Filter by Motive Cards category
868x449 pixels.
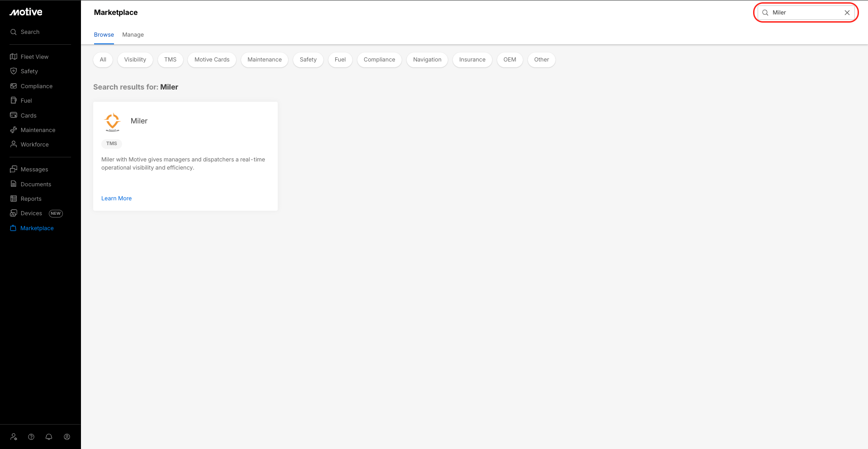click(212, 60)
